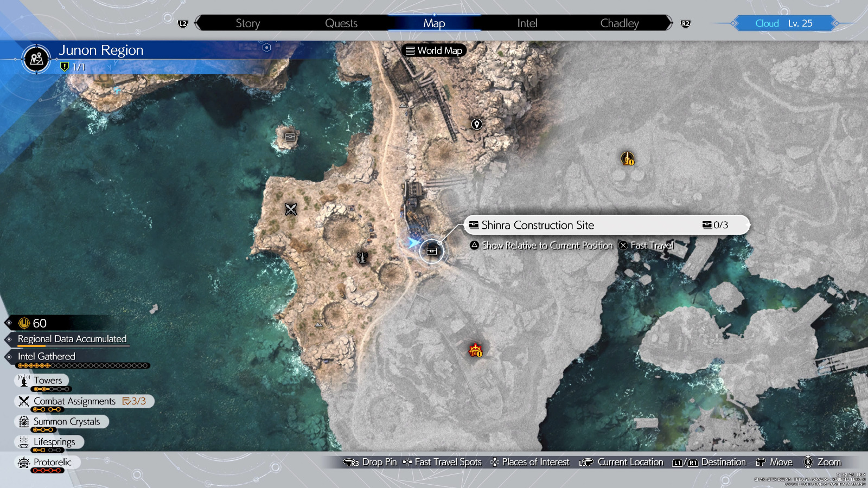This screenshot has height=488, width=868.
Task: Open the Intel menu tab
Action: [526, 23]
